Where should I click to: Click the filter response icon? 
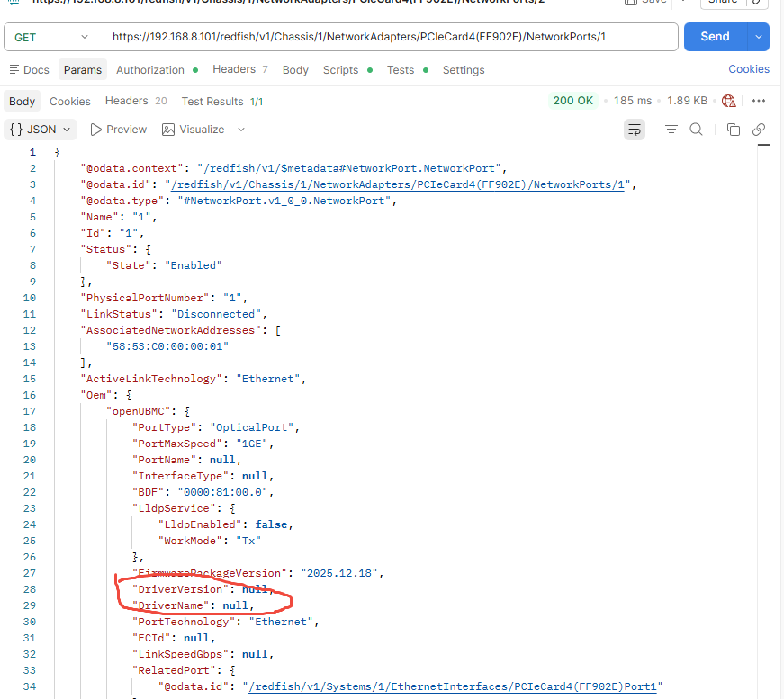671,130
